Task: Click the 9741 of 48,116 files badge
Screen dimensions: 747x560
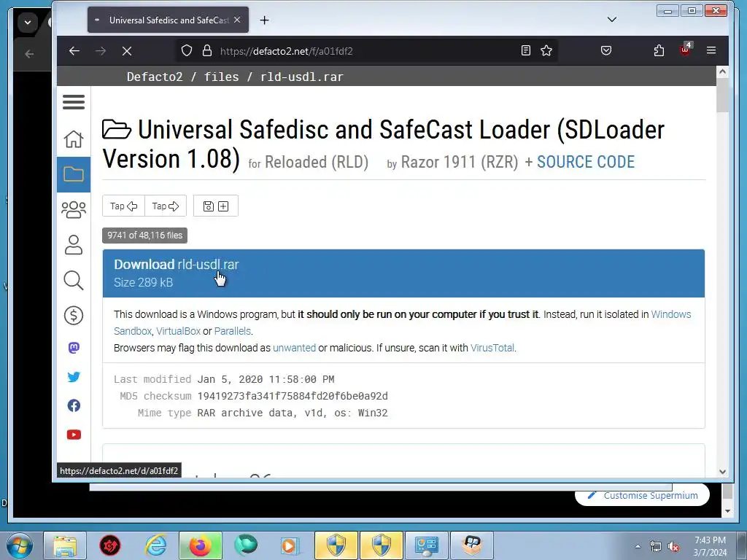Action: tap(145, 236)
